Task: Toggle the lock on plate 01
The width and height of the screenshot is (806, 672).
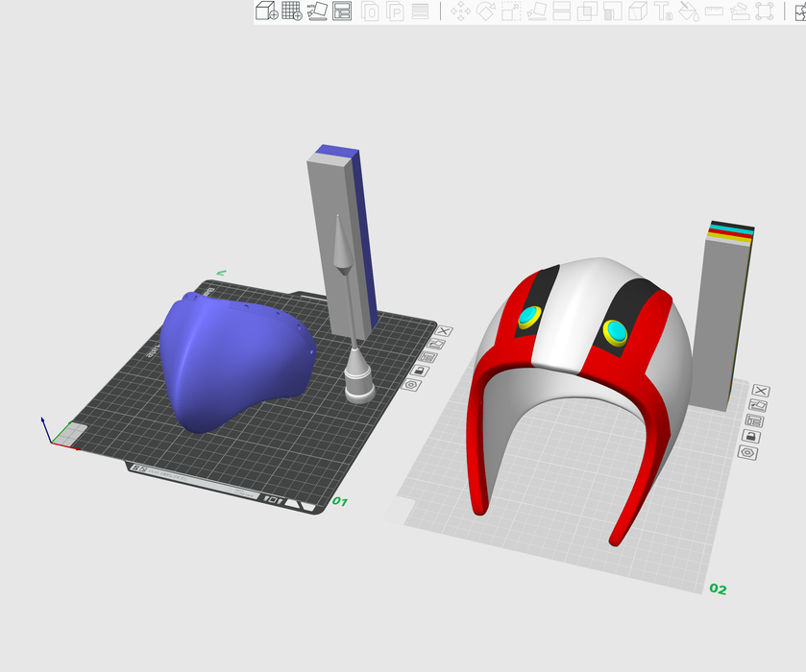Action: (x=419, y=370)
